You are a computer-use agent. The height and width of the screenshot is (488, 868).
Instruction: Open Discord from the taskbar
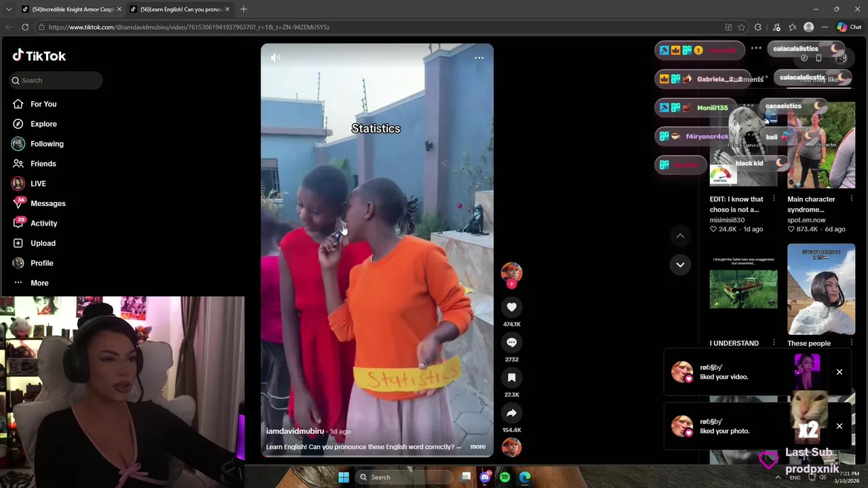pos(485,477)
